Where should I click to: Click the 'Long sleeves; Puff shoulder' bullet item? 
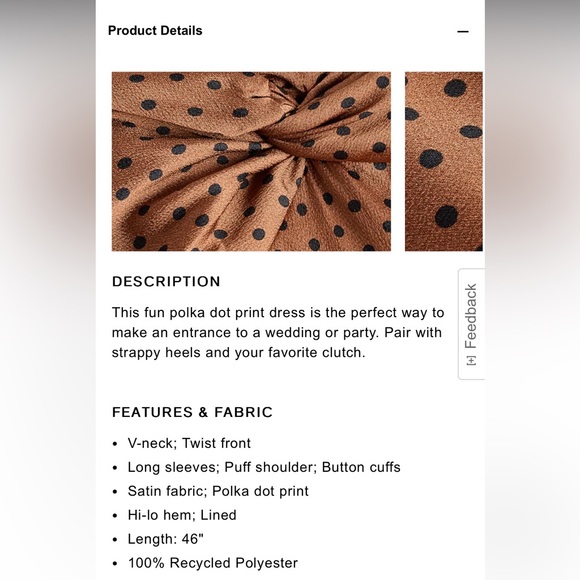(264, 467)
